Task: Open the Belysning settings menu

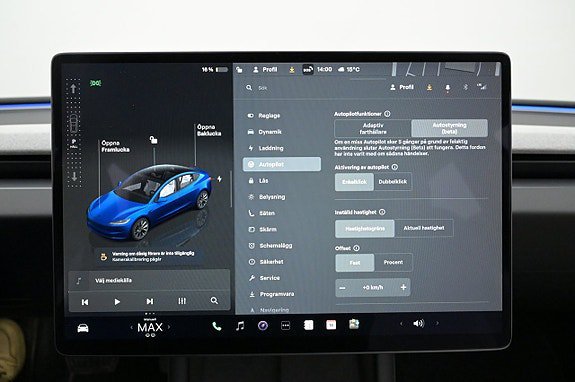Action: click(267, 197)
